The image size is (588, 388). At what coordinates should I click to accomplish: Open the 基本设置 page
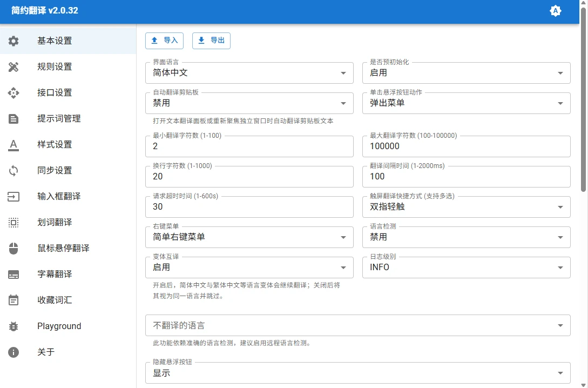pyautogui.click(x=68, y=41)
